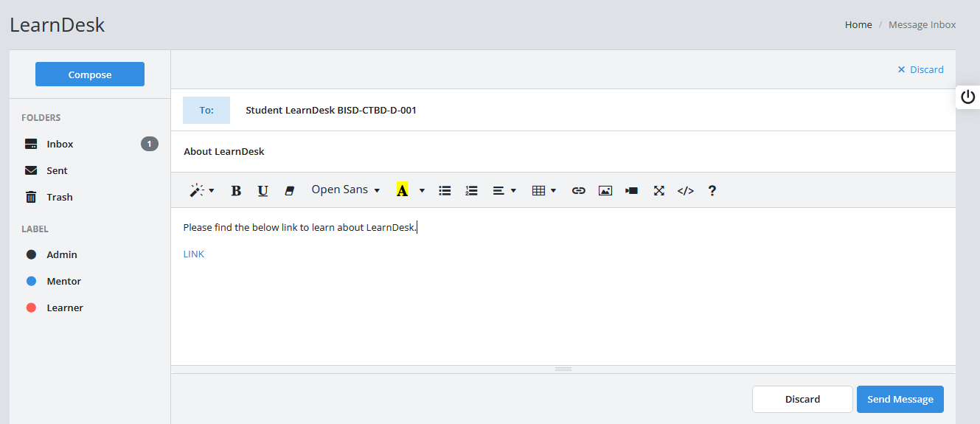Click the Compose button
The height and width of the screenshot is (424, 980).
tap(90, 74)
